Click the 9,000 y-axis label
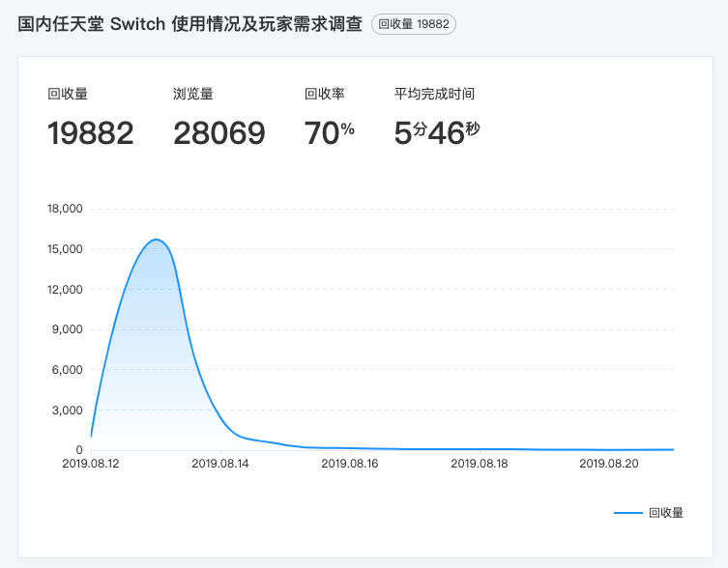This screenshot has height=568, width=728. click(68, 329)
